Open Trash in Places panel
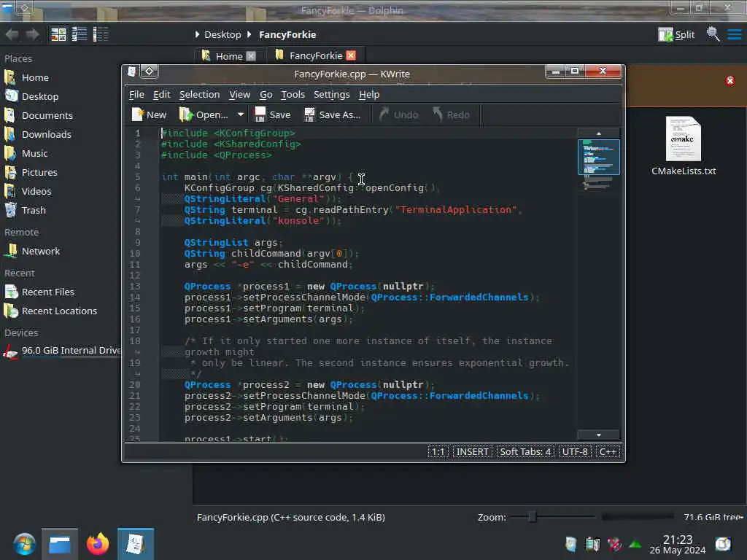The height and width of the screenshot is (560, 747). (34, 210)
